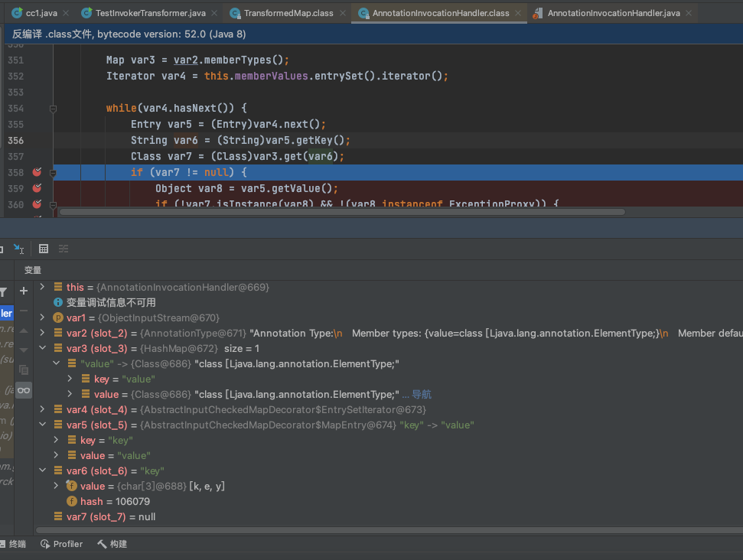Open the TestInvokerTransformer.java tab
This screenshot has width=743, height=560.
click(150, 13)
